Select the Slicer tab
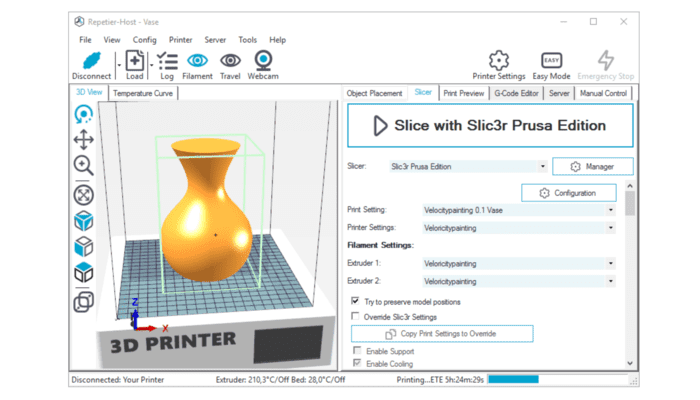700x400 pixels. tap(423, 92)
